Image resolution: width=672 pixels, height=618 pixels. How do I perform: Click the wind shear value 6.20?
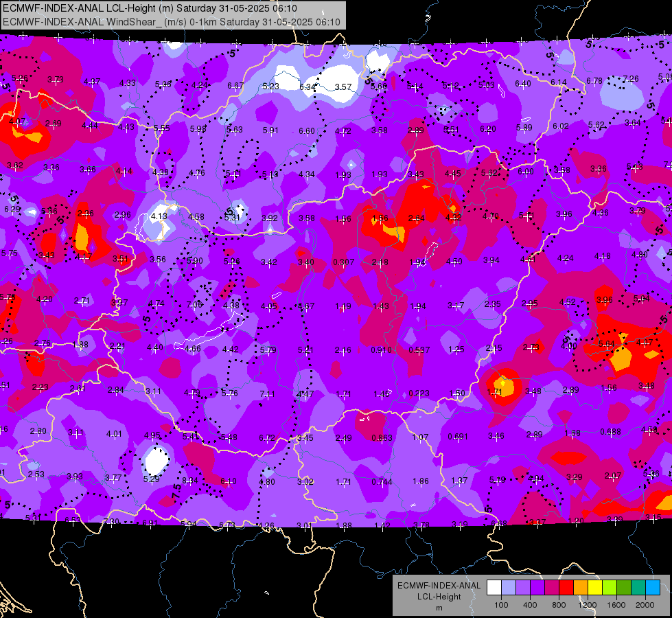(488, 128)
